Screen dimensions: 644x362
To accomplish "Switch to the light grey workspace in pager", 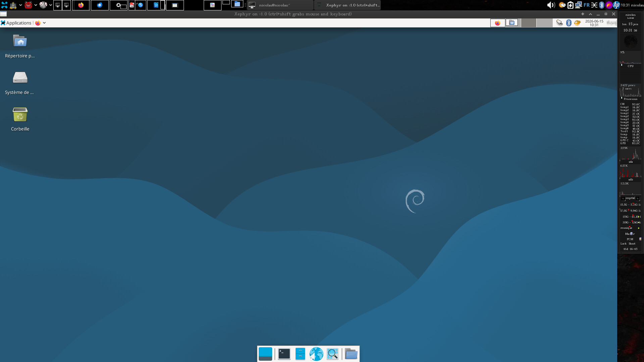I will point(544,23).
